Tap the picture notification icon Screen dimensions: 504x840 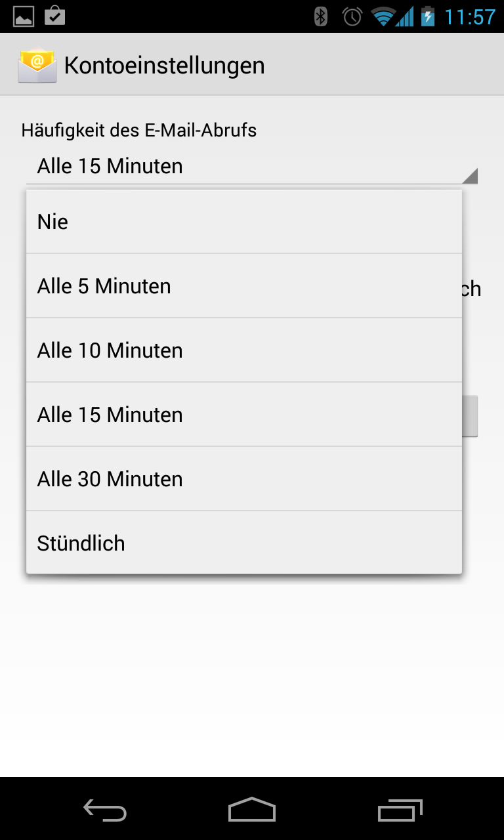(24, 16)
